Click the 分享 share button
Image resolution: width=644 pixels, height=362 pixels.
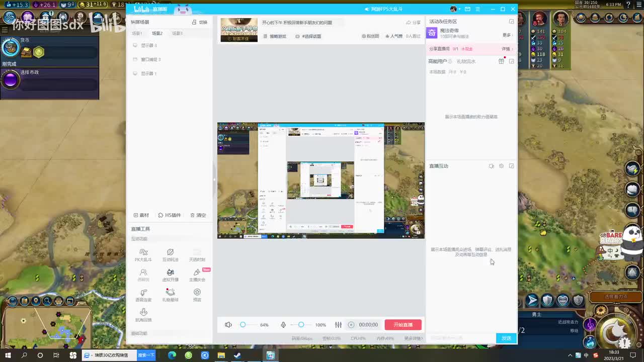pos(413,23)
